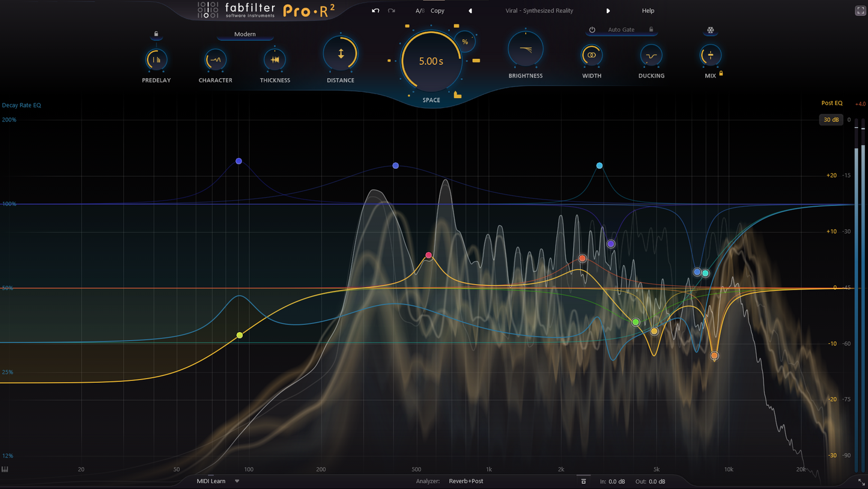Toggle the Mix lock icon
868x489 pixels.
pyautogui.click(x=721, y=74)
